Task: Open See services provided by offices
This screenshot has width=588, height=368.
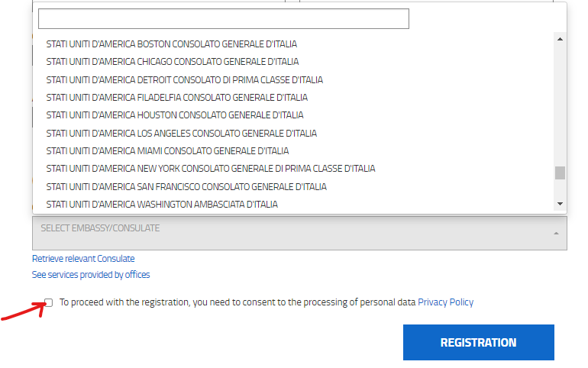Action: point(91,274)
